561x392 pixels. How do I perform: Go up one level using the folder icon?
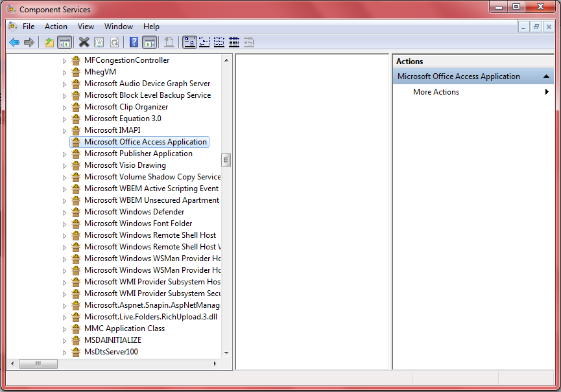(x=49, y=43)
